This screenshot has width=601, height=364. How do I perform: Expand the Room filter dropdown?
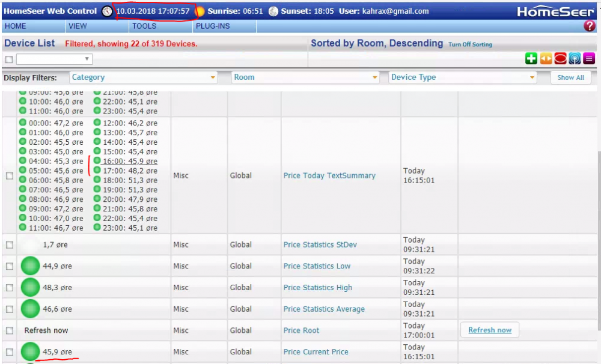click(x=306, y=77)
